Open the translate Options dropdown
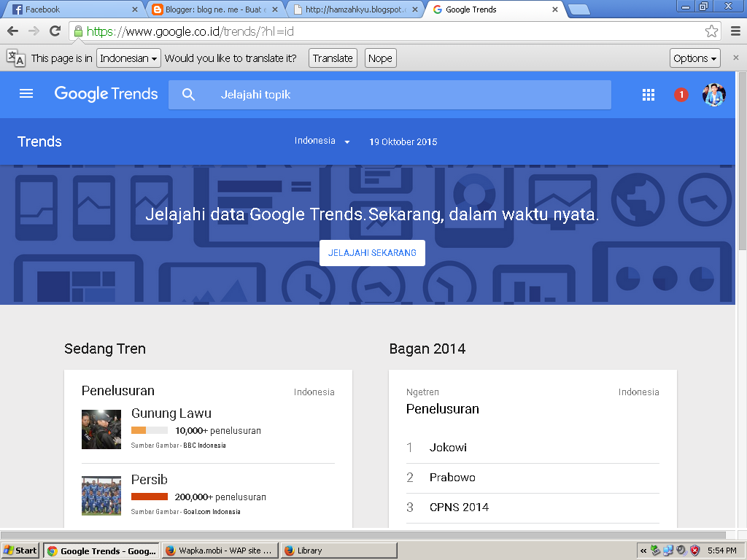 pos(694,58)
